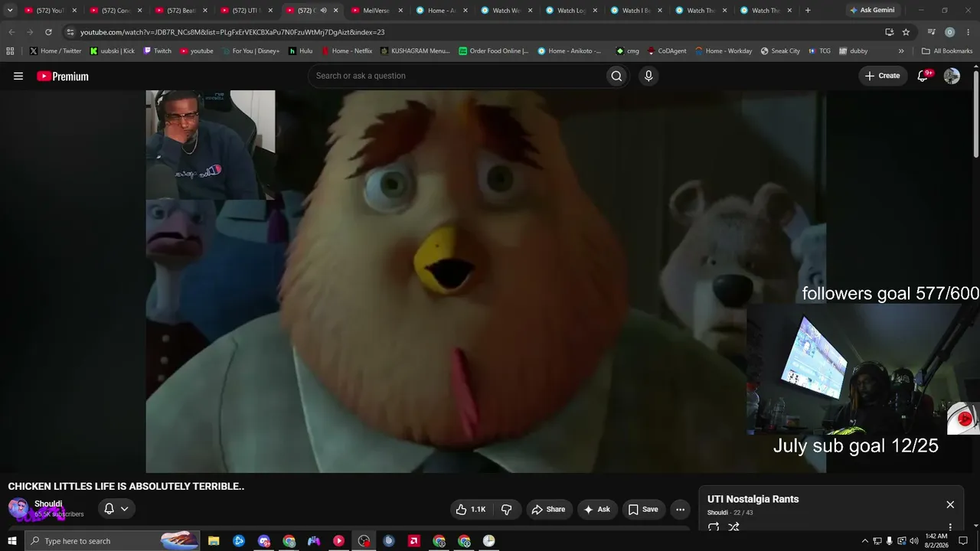Open the YouTube notifications bell
Screen dimensions: 980x551
point(923,76)
